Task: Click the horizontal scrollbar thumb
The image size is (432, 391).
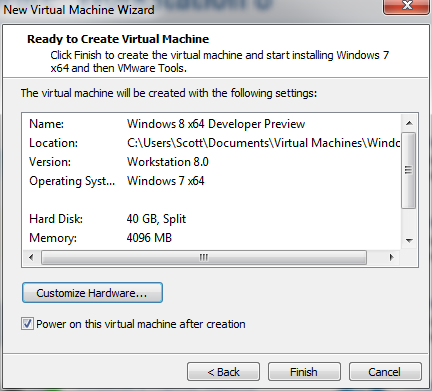Action: pyautogui.click(x=204, y=257)
